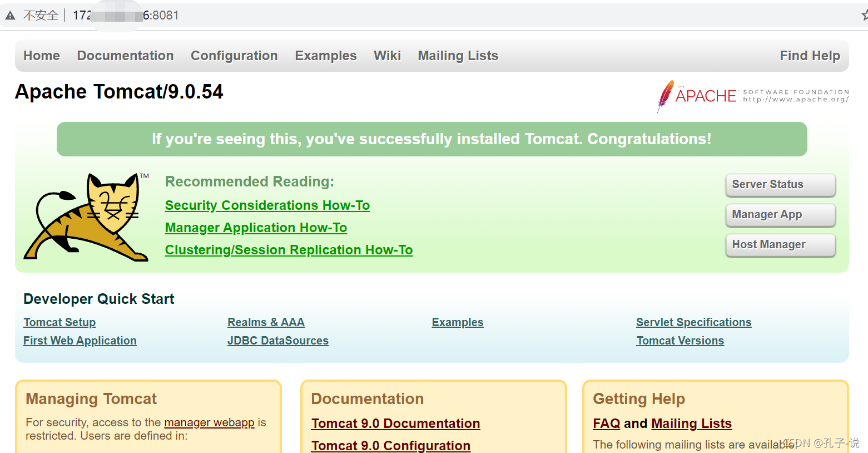Open the Documentation nav item
868x453 pixels.
click(126, 56)
